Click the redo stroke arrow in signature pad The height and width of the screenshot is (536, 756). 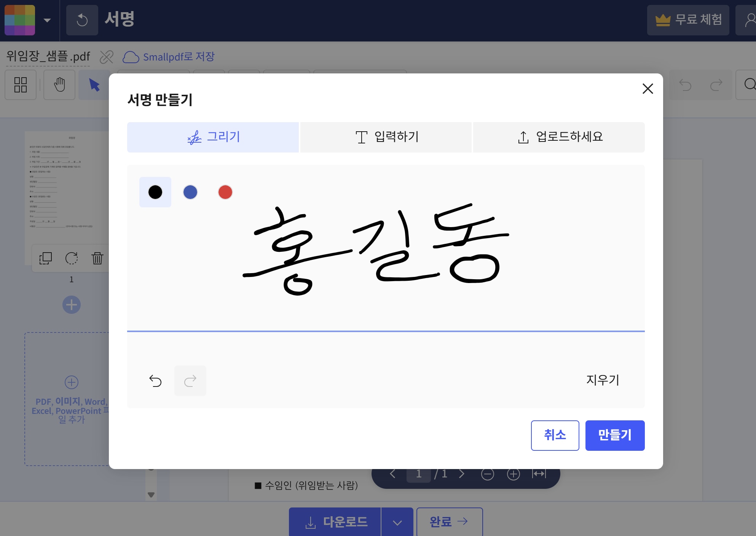coord(190,381)
